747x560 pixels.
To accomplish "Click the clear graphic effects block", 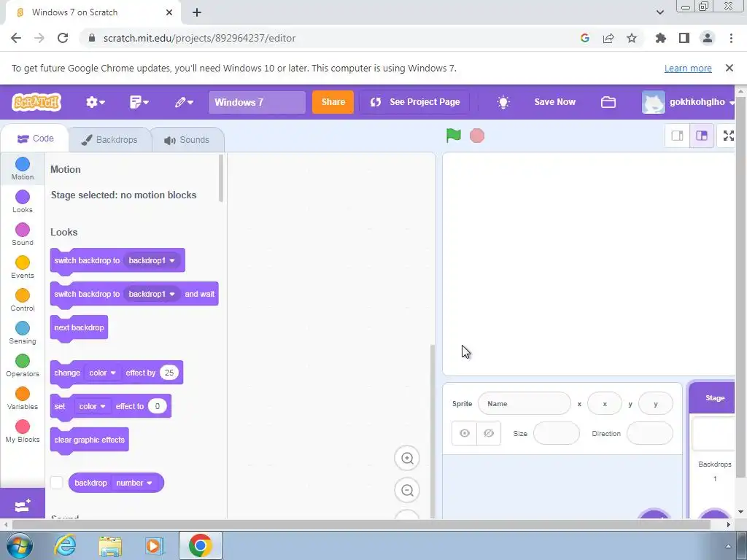I will [90, 440].
